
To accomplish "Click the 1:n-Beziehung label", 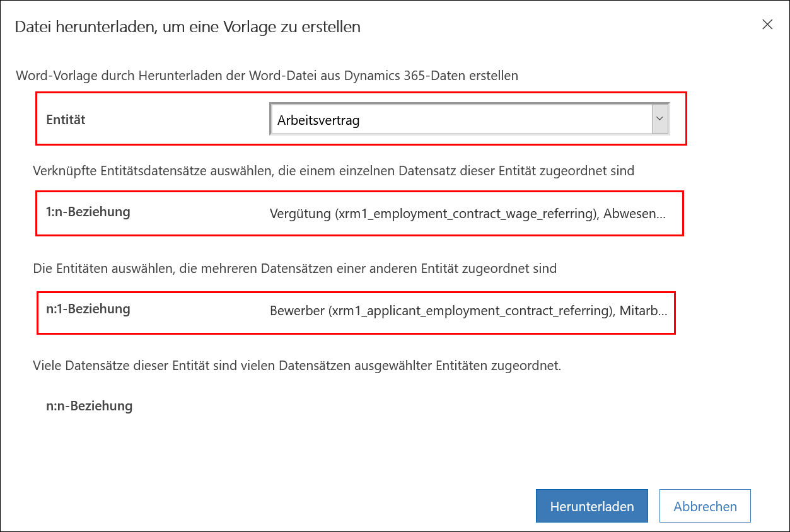I will point(88,212).
